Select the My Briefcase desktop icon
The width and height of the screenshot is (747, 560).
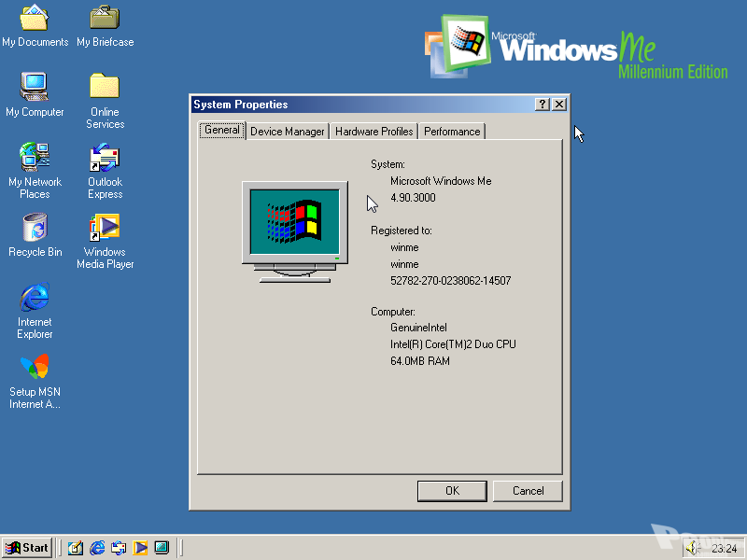(x=105, y=18)
